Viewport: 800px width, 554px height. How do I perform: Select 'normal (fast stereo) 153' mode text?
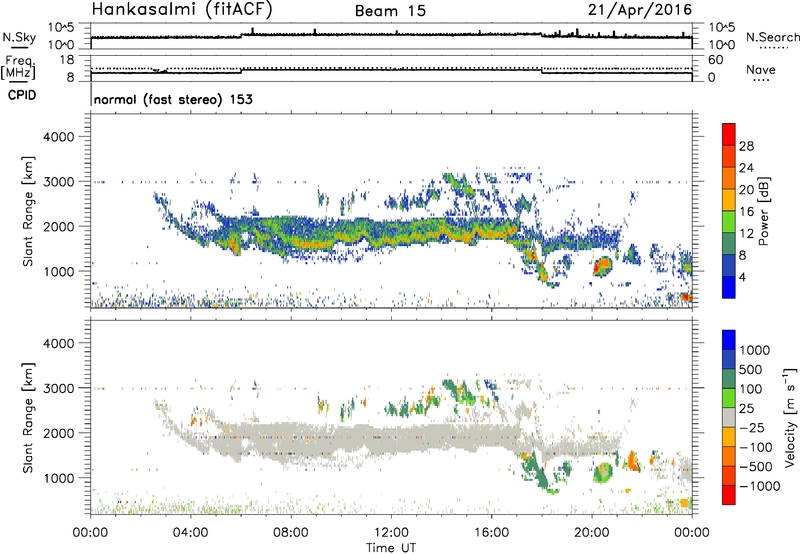173,99
